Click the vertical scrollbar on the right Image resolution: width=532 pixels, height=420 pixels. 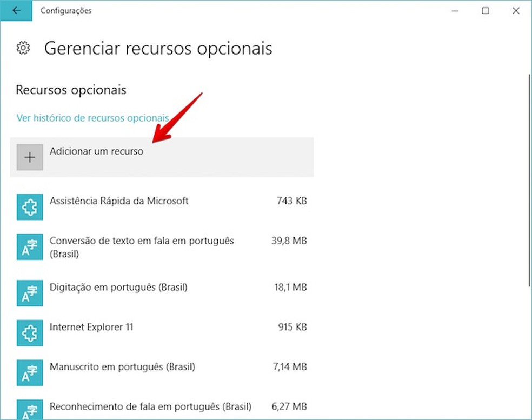pyautogui.click(x=529, y=178)
